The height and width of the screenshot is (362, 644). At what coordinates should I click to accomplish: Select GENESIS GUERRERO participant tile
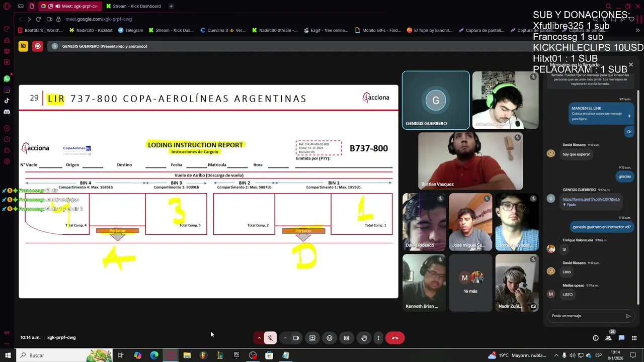tap(436, 100)
